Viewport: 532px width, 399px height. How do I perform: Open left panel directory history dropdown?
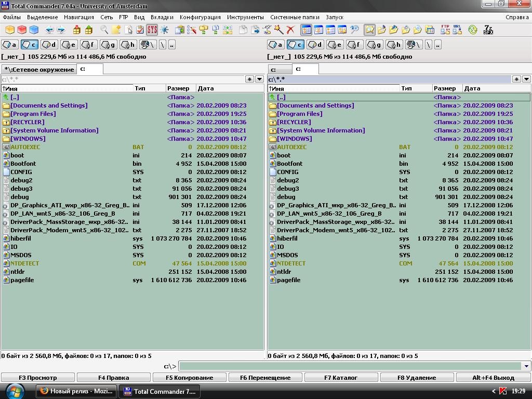click(260, 79)
